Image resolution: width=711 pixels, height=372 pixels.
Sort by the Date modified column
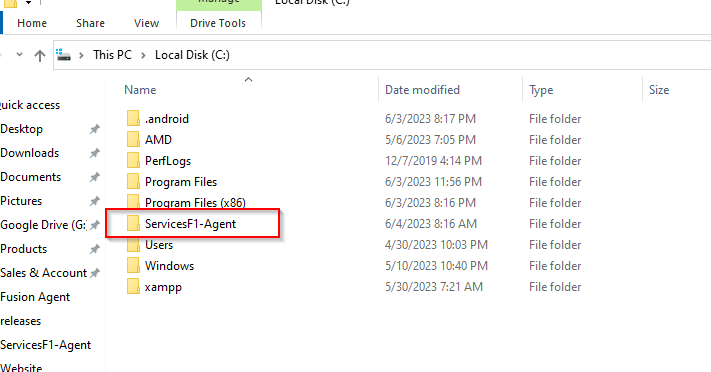tap(423, 90)
